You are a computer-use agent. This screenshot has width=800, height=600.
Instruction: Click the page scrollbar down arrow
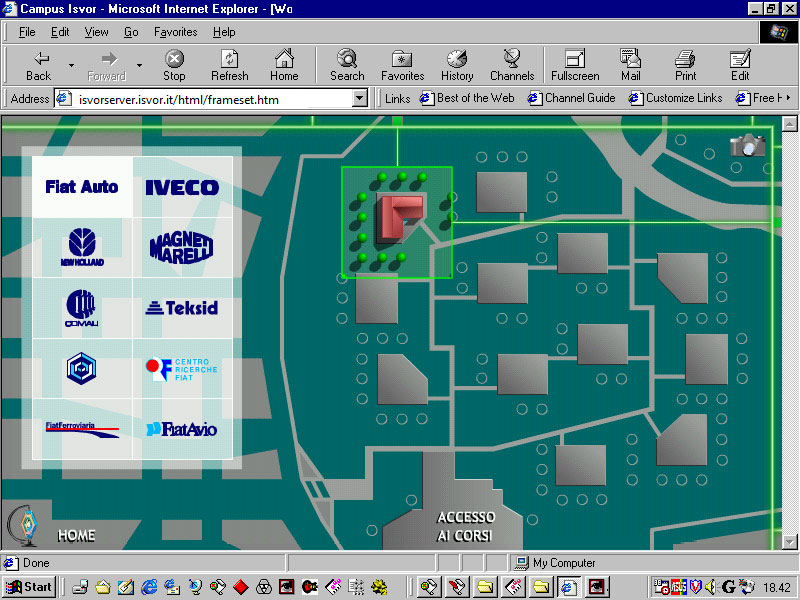(x=789, y=541)
